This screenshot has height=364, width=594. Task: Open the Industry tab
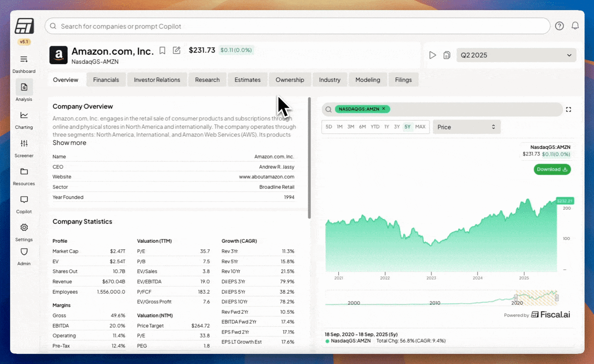[330, 80]
